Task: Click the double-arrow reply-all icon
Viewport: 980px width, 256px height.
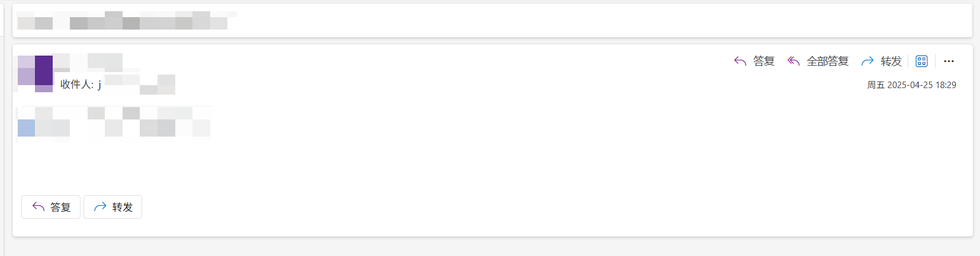Action: click(x=793, y=61)
